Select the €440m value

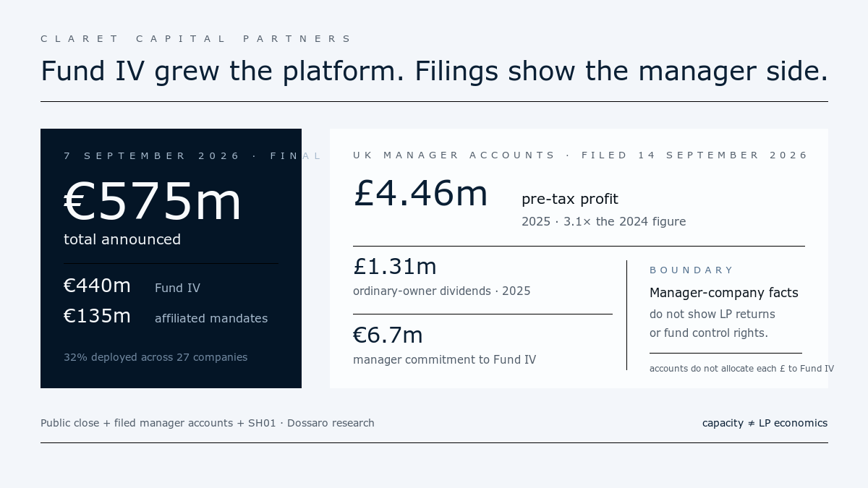(x=97, y=286)
